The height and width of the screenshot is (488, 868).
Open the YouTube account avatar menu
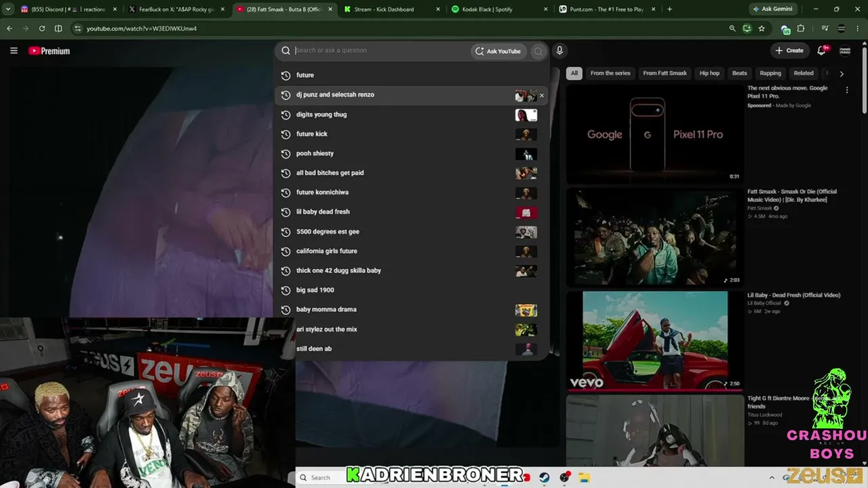pyautogui.click(x=845, y=50)
